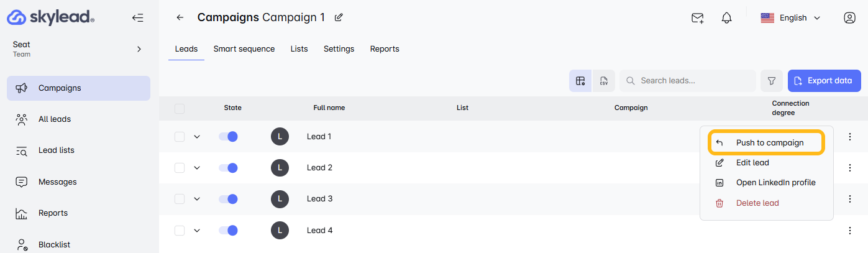Select the Lead 2 checkbox
This screenshot has width=868, height=253.
pyautogui.click(x=180, y=168)
